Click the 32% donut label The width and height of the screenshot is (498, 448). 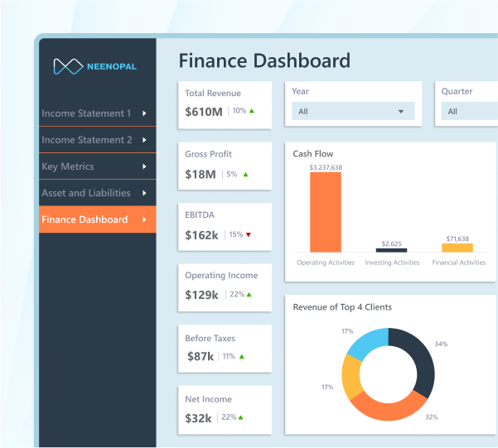432,417
